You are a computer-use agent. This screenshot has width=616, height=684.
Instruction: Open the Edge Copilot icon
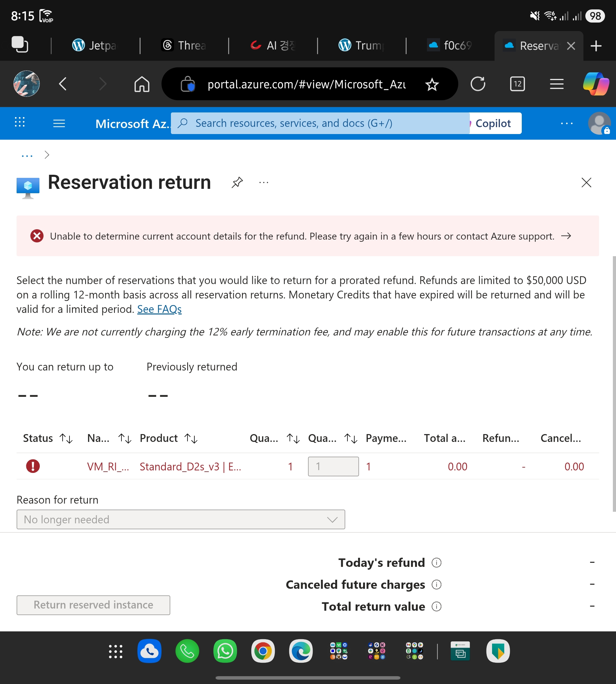596,84
